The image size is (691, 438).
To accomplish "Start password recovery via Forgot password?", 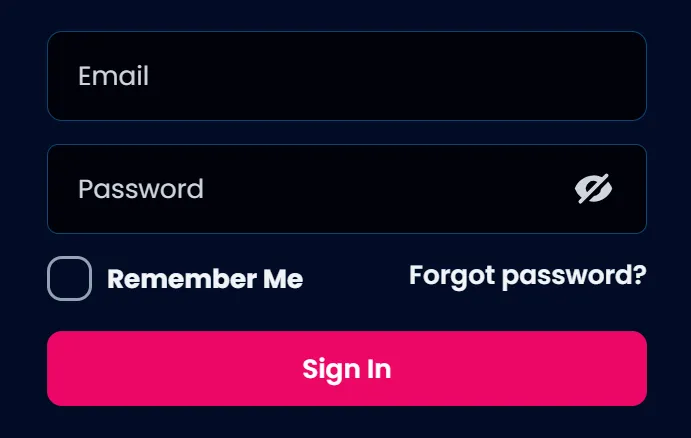I will point(528,276).
